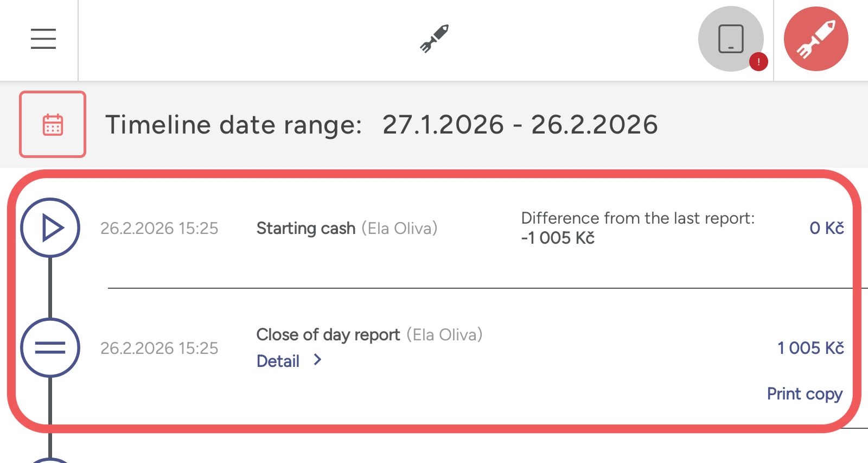Image resolution: width=868 pixels, height=463 pixels.
Task: Select the Timeline date range text
Action: tap(233, 125)
